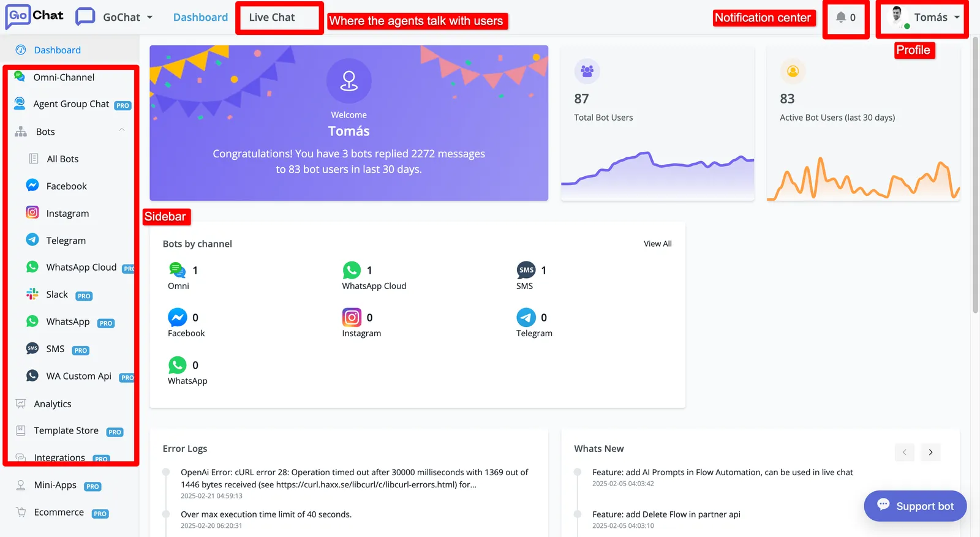Click the "OpenAi Error: cURL error 28" log entry
The height and width of the screenshot is (537, 980).
click(355, 478)
